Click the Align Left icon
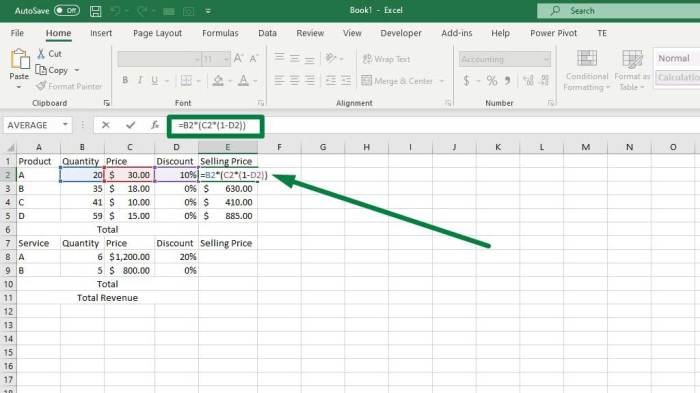The width and height of the screenshot is (700, 393). click(x=279, y=80)
